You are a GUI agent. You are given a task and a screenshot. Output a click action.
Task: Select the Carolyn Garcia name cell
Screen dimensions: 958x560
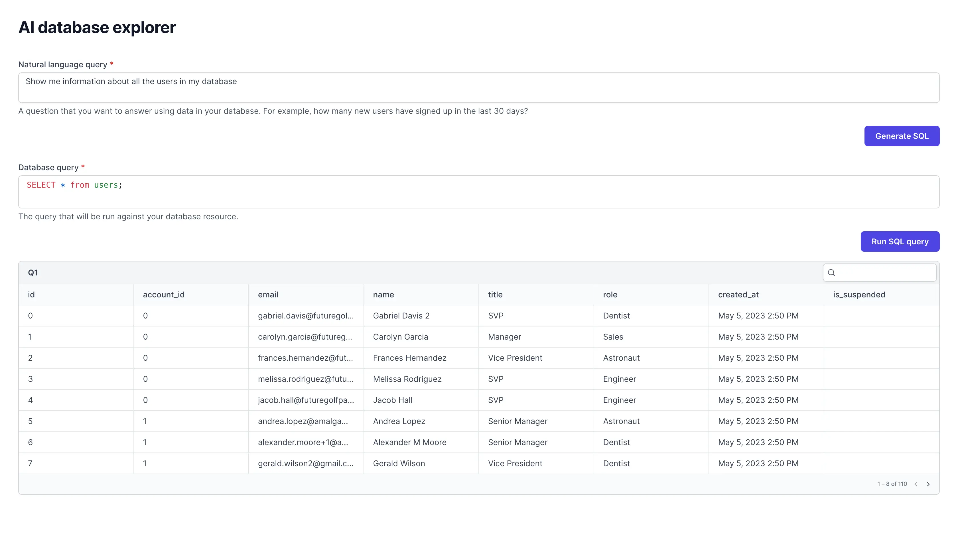tap(421, 337)
